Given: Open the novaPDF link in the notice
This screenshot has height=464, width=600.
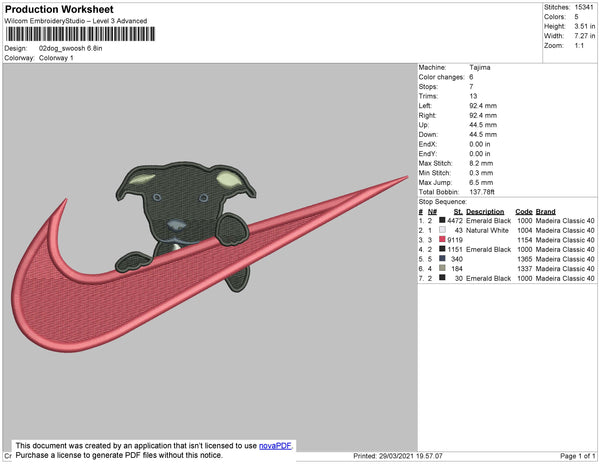Looking at the screenshot, I should (275, 446).
